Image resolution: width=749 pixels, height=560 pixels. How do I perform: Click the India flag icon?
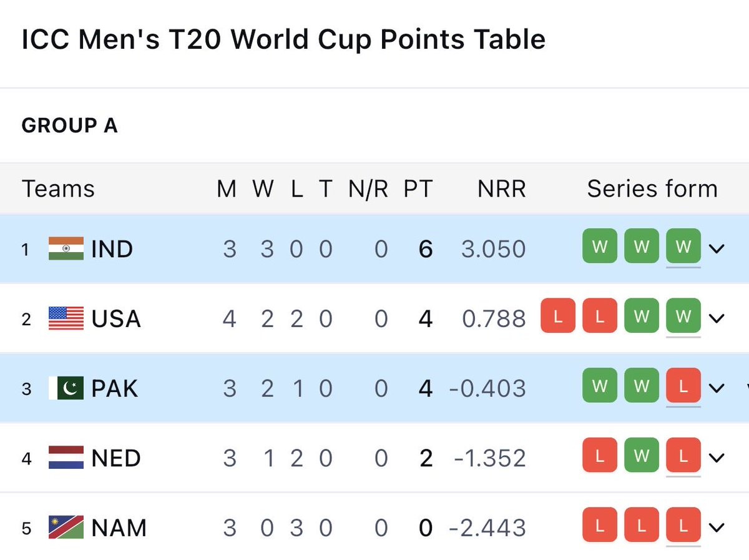pos(66,248)
